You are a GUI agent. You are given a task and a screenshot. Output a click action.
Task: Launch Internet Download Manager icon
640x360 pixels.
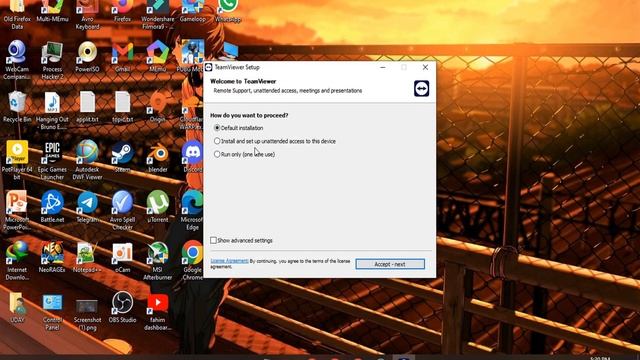click(x=17, y=260)
